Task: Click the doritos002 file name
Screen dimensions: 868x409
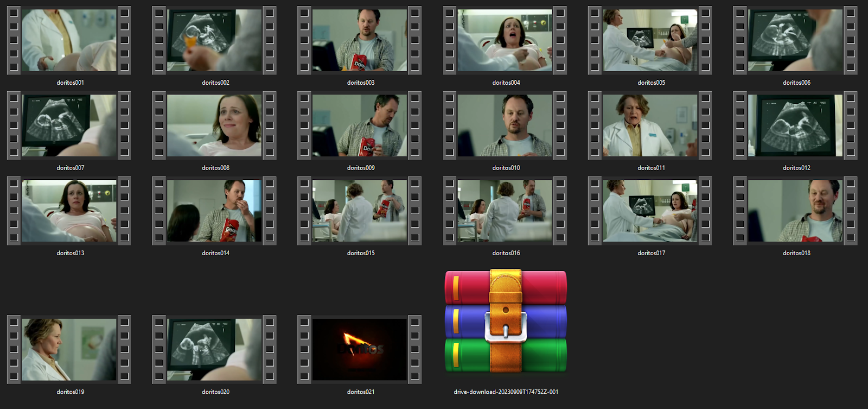Action: pos(216,83)
